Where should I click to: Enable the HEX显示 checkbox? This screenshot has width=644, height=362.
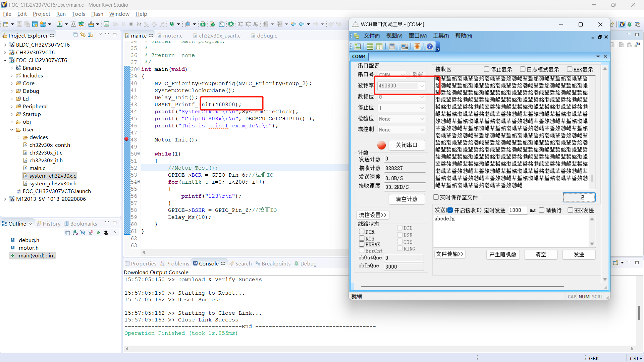click(570, 69)
